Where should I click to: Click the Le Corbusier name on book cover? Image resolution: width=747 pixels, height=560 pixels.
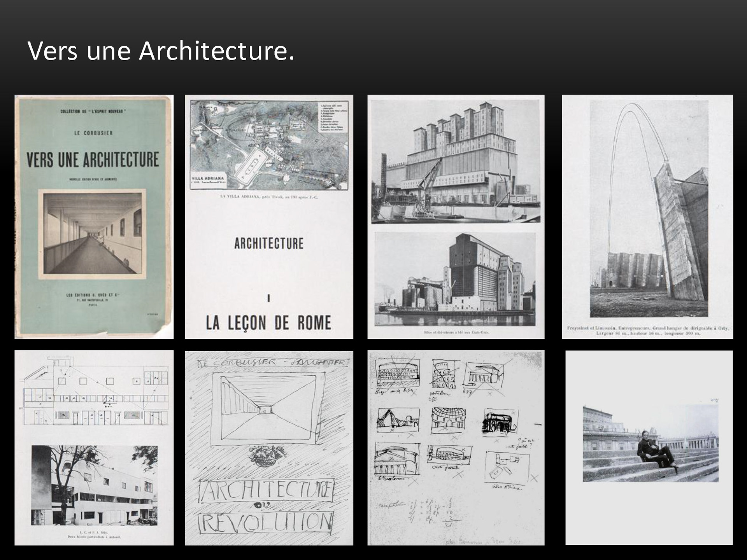pos(93,133)
